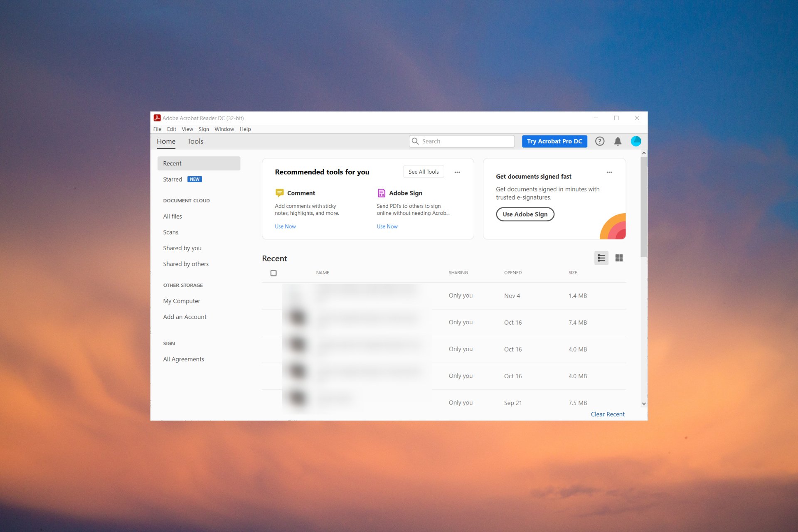
Task: Click the grid view icon in Recent
Action: [x=619, y=258]
